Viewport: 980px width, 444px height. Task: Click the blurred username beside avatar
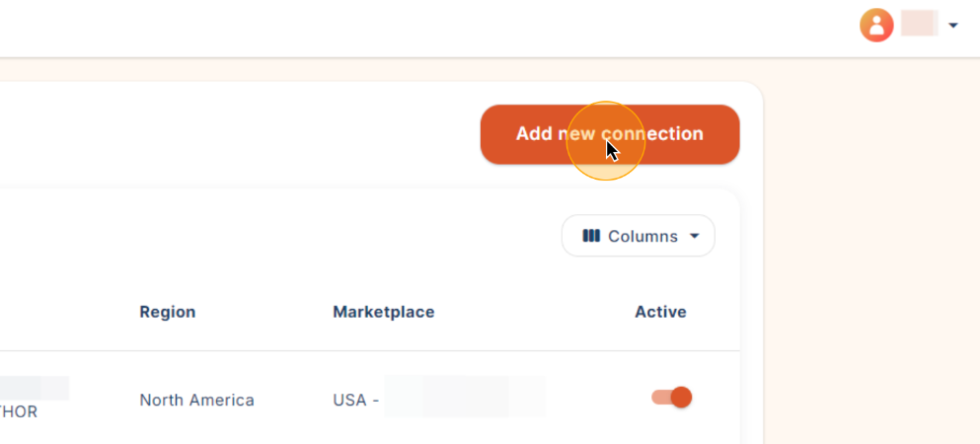click(x=920, y=23)
